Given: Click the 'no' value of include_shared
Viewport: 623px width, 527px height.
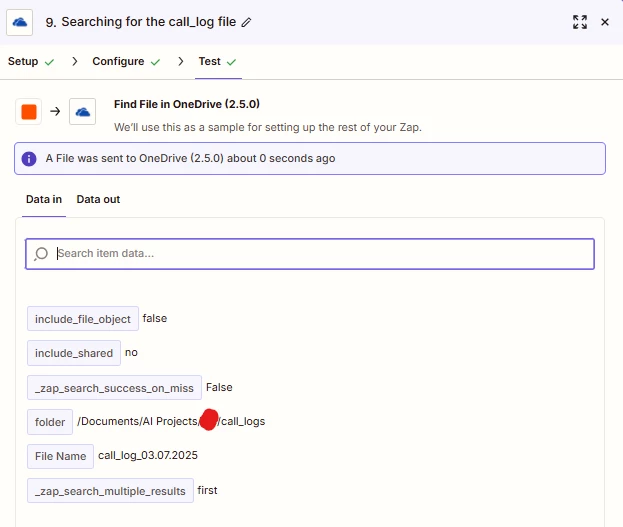Looking at the screenshot, I should [131, 353].
